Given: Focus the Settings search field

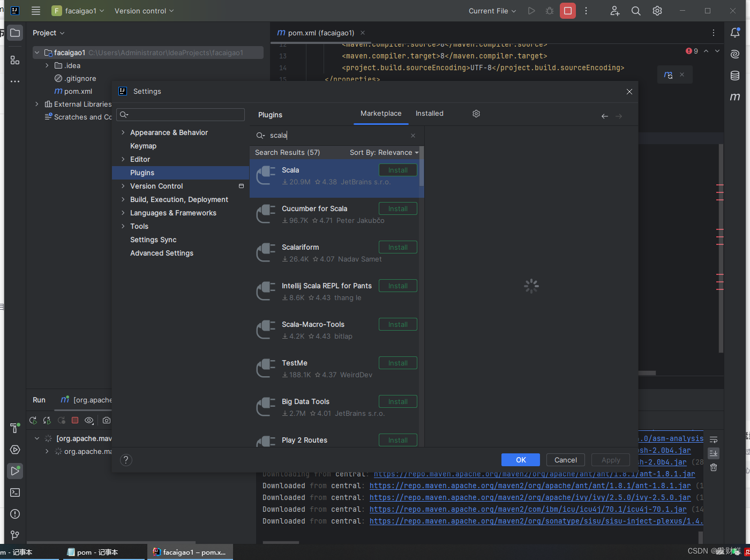Looking at the screenshot, I should 181,115.
